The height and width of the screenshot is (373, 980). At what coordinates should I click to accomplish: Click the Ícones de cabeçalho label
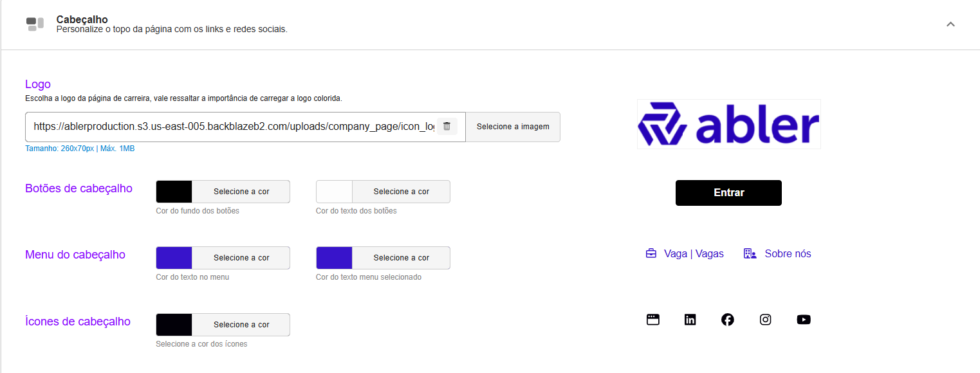click(x=78, y=322)
